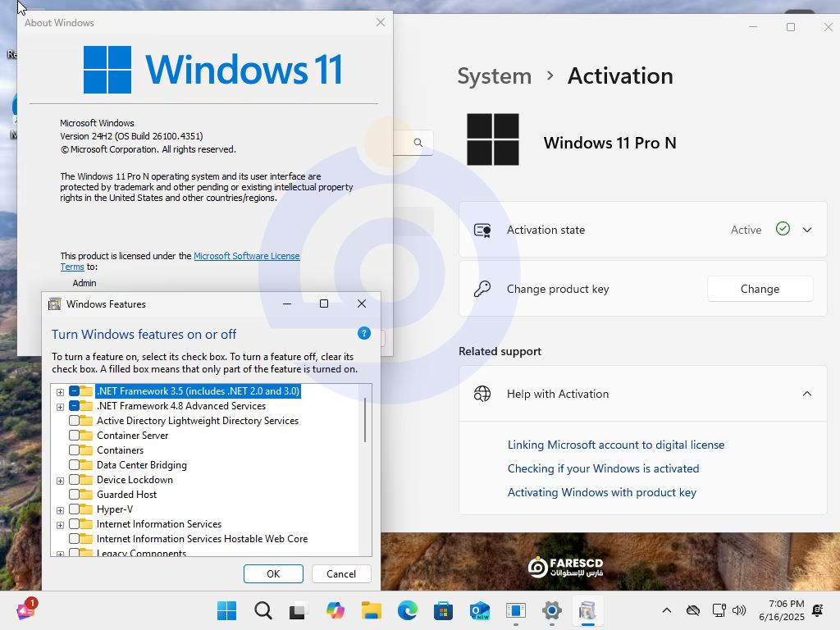Launch Copilot from the taskbar

pos(336,610)
